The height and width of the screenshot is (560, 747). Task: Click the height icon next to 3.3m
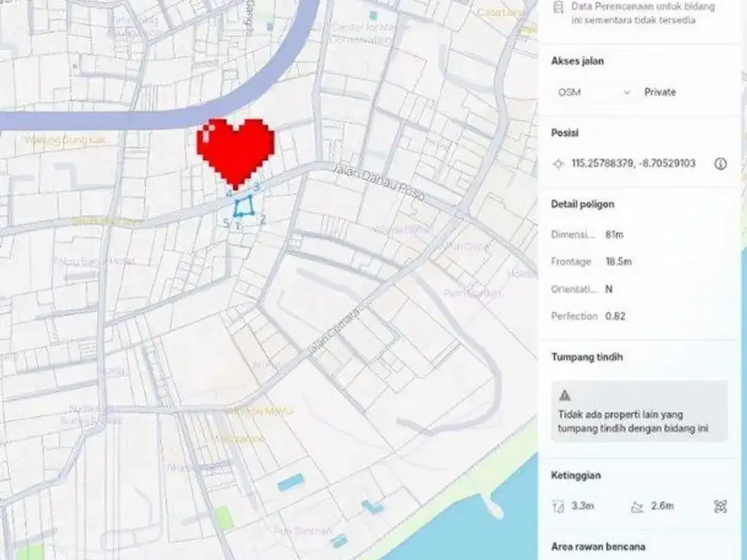[558, 506]
